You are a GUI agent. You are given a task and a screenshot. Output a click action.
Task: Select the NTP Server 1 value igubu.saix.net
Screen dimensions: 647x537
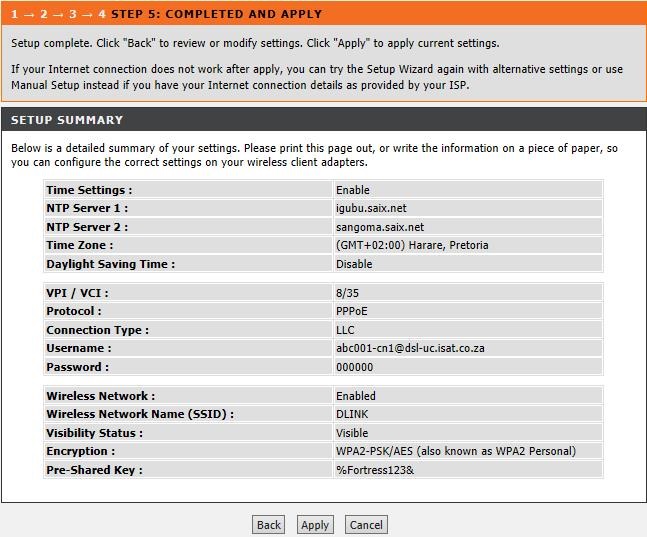pyautogui.click(x=371, y=208)
